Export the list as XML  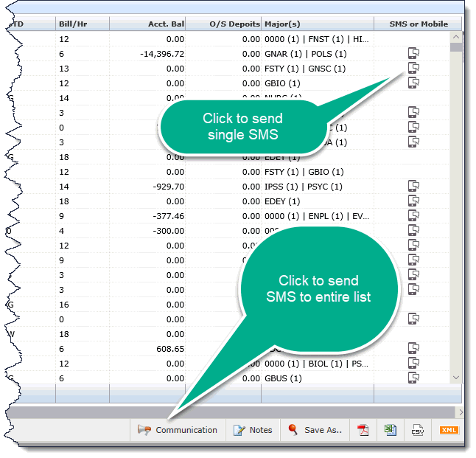click(x=448, y=430)
